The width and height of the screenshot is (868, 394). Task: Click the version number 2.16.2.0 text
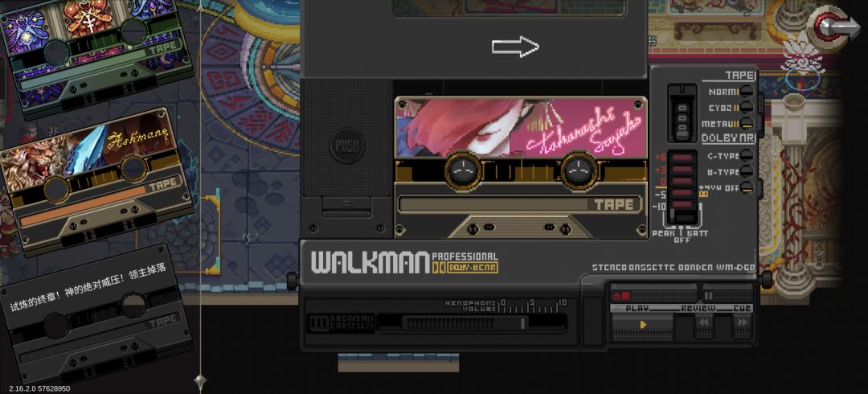(39, 388)
